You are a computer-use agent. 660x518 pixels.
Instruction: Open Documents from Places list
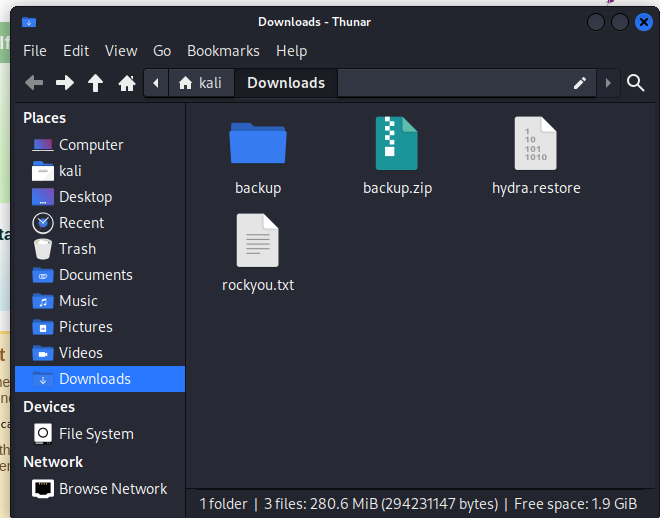100,275
